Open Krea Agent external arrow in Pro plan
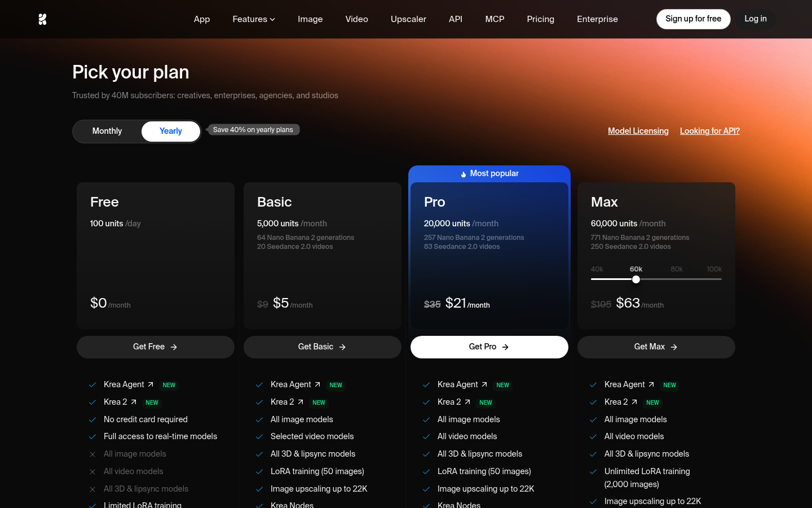The width and height of the screenshot is (812, 508). pyautogui.click(x=484, y=384)
